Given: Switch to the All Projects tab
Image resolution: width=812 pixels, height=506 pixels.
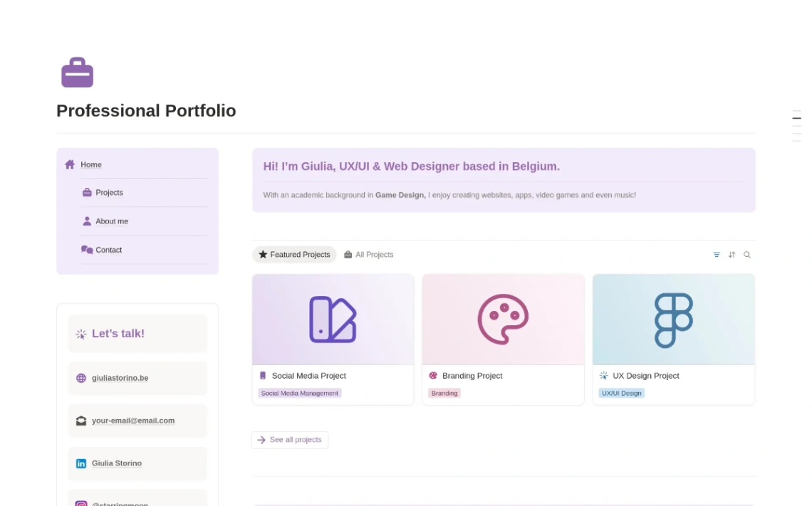Looking at the screenshot, I should pos(369,255).
